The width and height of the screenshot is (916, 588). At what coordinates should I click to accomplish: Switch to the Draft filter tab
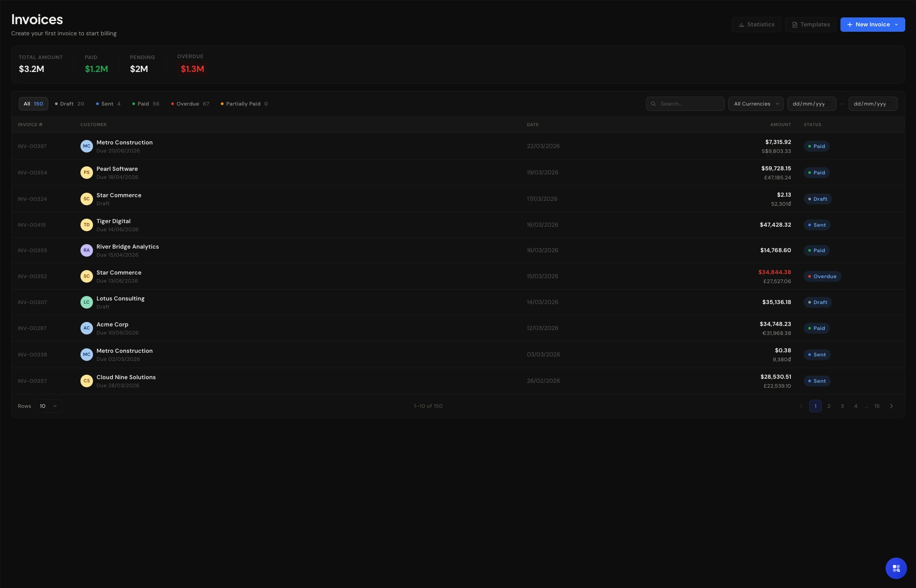(69, 104)
